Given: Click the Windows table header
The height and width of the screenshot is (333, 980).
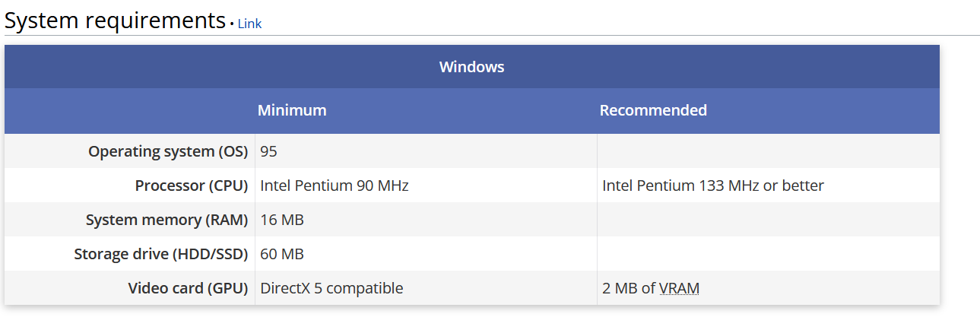Looking at the screenshot, I should click(x=471, y=67).
